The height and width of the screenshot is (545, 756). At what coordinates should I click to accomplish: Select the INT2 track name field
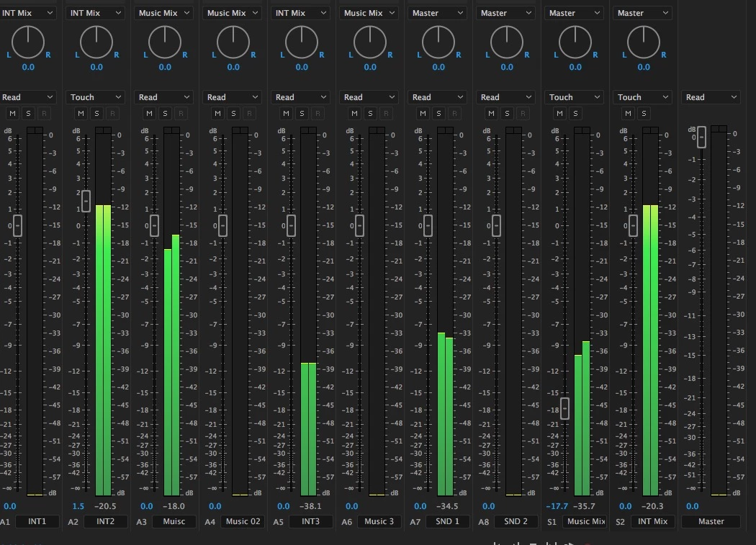[106, 521]
